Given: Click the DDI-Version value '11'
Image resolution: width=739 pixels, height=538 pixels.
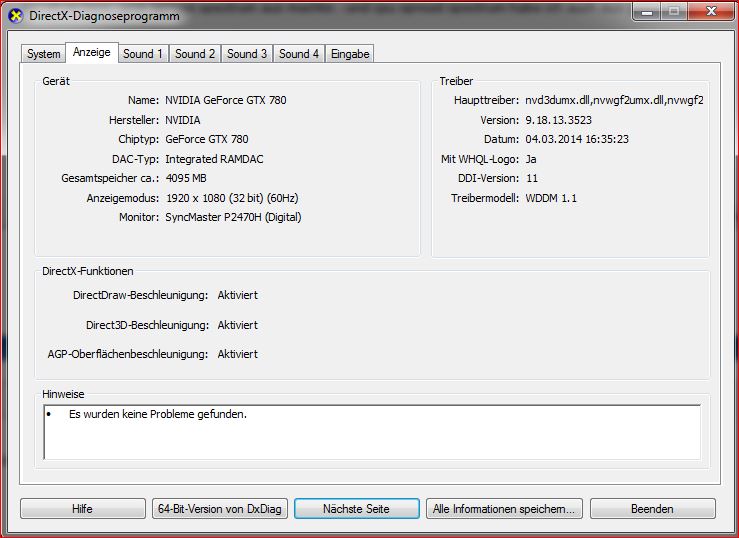Looking at the screenshot, I should [x=532, y=179].
